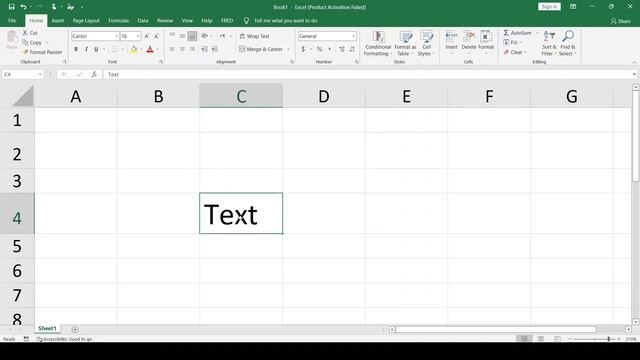
Task: Open the font size dropdown
Action: click(138, 36)
